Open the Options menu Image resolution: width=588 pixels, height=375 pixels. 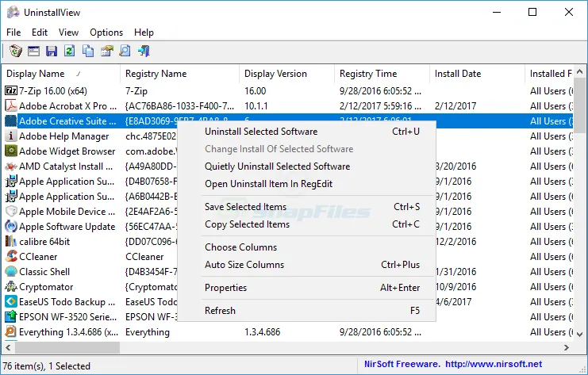coord(106,33)
